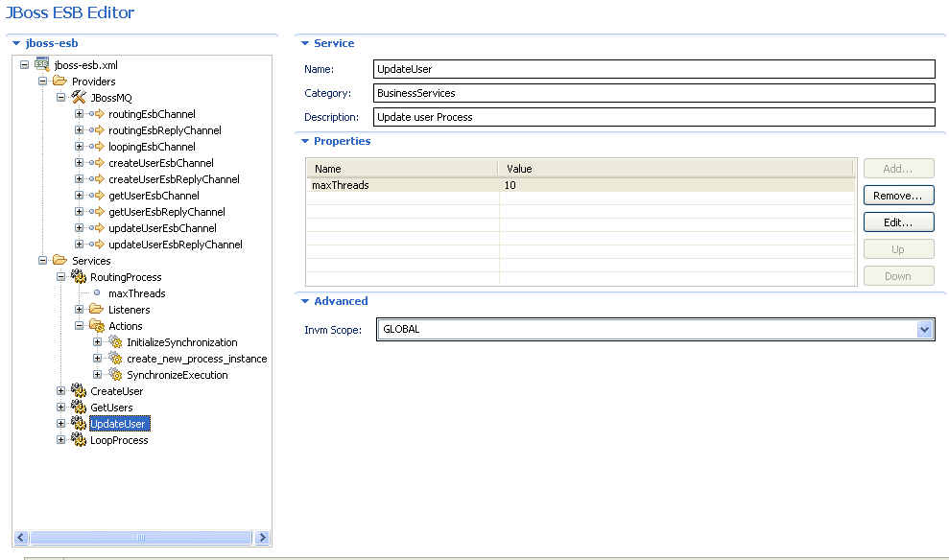Select the RoutingProcess service gear icon
949x560 pixels.
[78, 276]
